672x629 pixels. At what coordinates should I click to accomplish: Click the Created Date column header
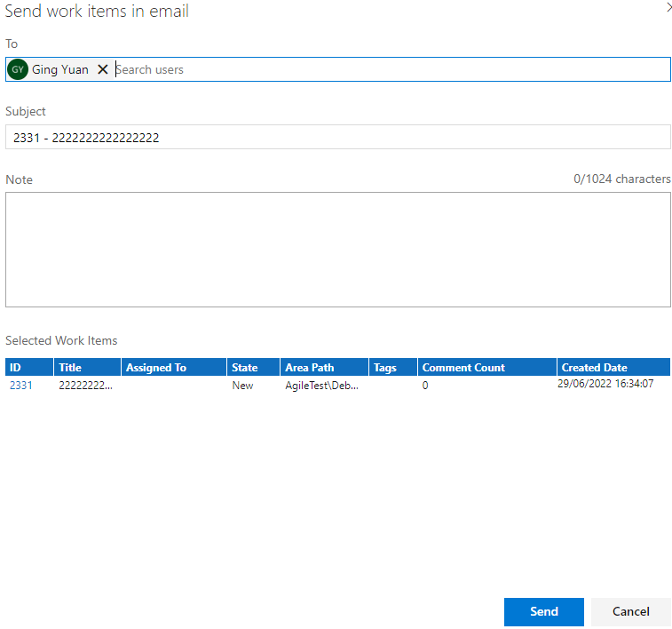613,368
